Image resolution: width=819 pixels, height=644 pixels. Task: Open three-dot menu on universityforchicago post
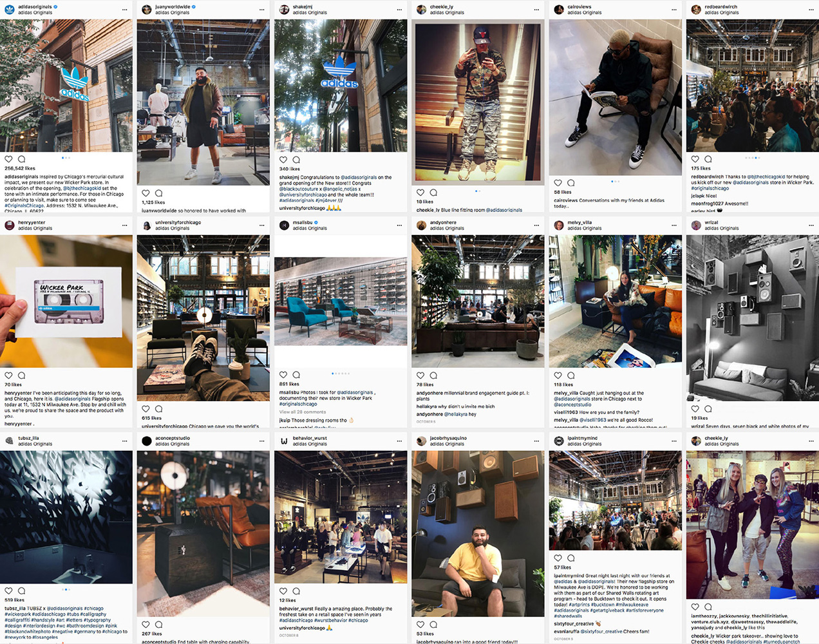pos(262,225)
